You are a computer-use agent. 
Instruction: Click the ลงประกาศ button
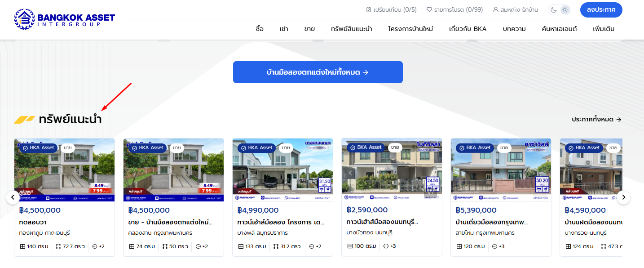pyautogui.click(x=601, y=10)
